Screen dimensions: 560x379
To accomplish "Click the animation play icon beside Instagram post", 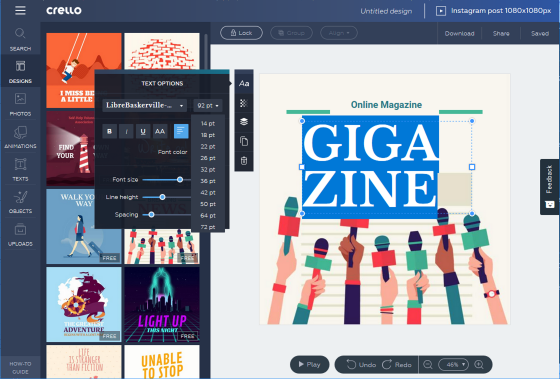I will [441, 11].
